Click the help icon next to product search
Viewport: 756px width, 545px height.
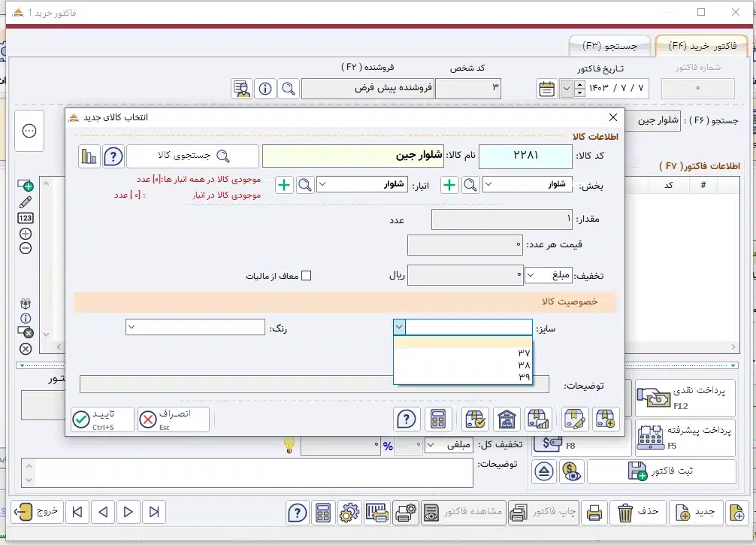(x=113, y=156)
